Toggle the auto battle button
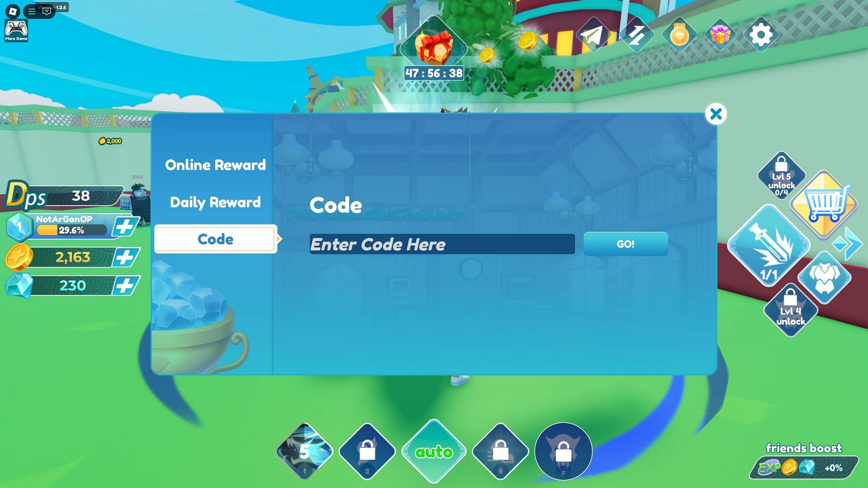The width and height of the screenshot is (868, 488). (x=434, y=451)
